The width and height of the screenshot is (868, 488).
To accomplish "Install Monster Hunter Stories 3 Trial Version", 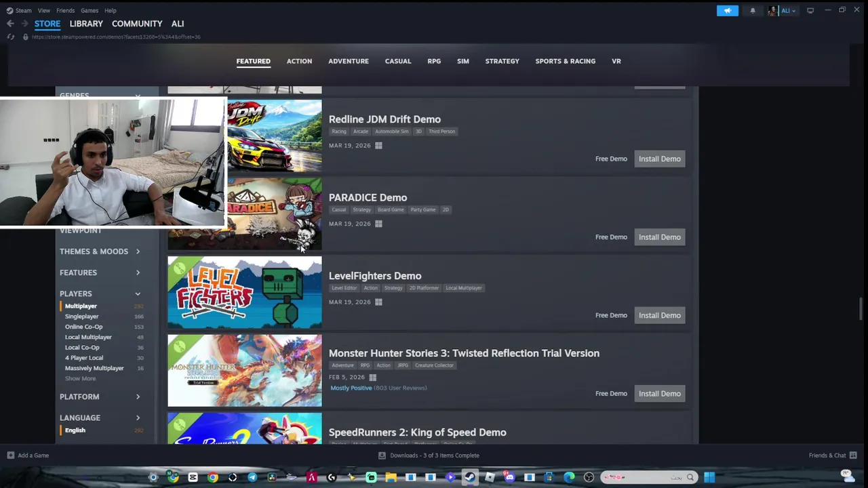I will pyautogui.click(x=660, y=394).
